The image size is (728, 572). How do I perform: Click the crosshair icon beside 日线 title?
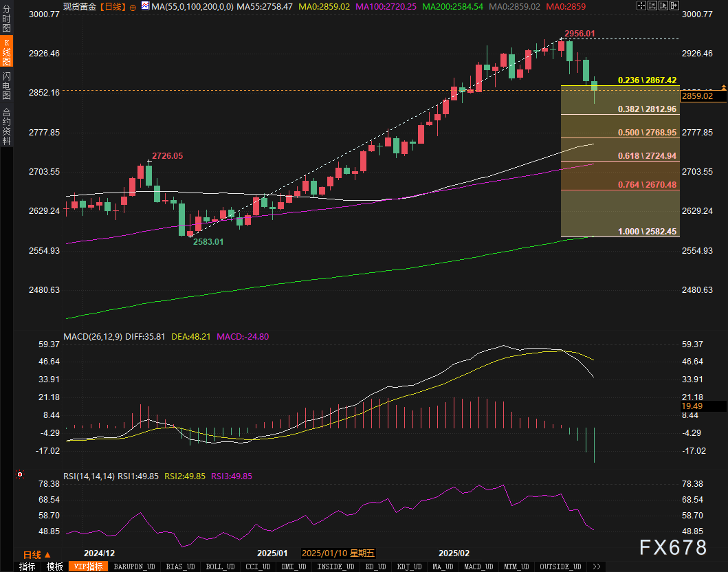pyautogui.click(x=133, y=6)
